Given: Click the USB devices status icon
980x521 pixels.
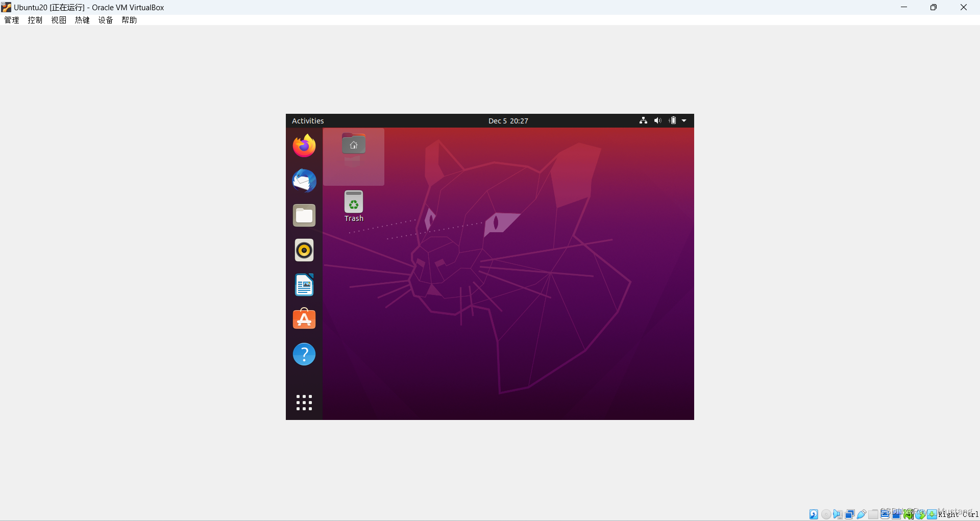Looking at the screenshot, I should [862, 514].
